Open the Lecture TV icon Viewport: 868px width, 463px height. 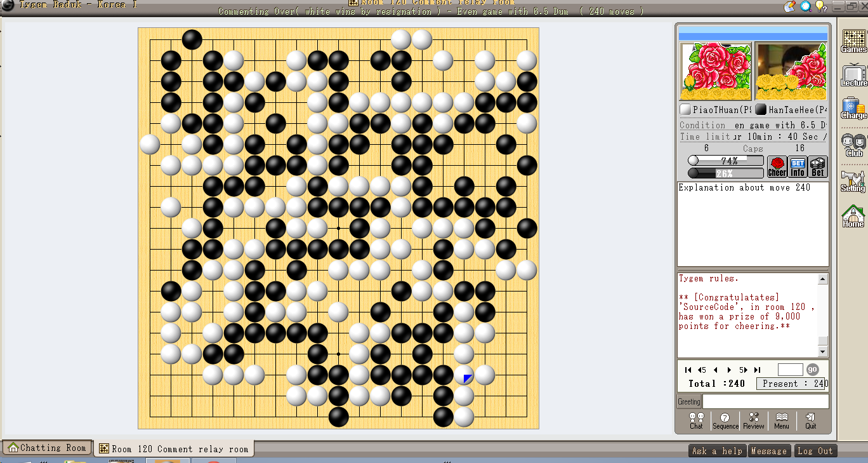pos(853,76)
